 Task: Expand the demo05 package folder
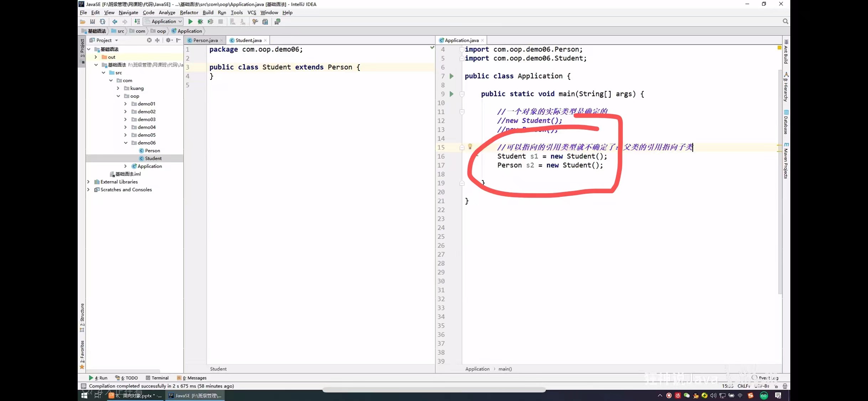(125, 135)
